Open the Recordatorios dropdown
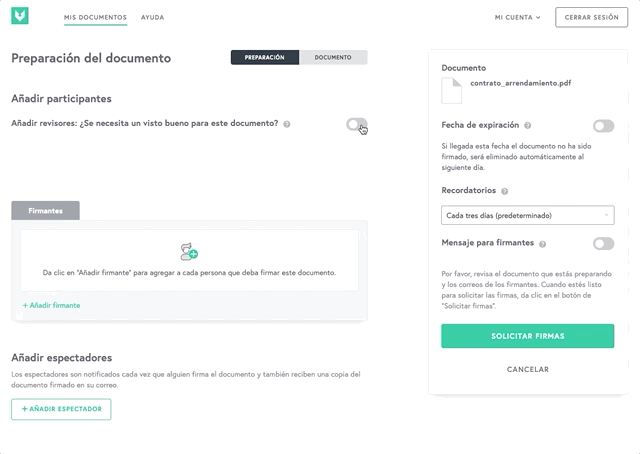640x454 pixels. tap(527, 215)
